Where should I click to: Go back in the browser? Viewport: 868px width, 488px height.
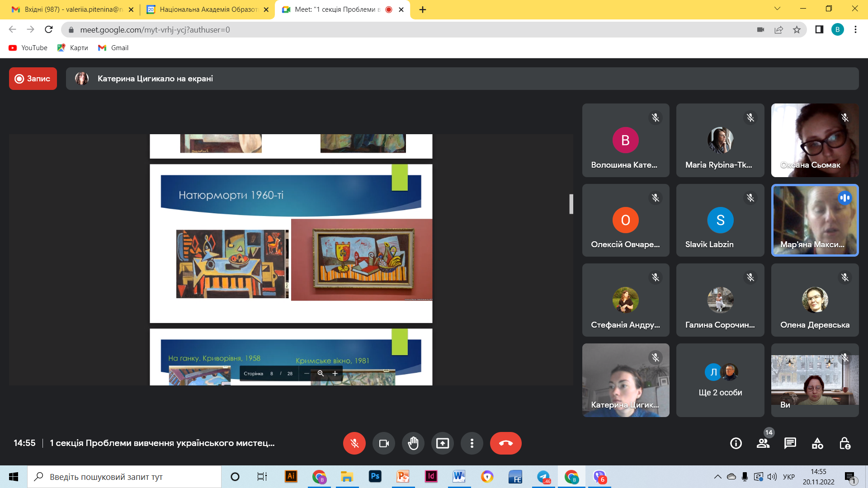[x=12, y=29]
